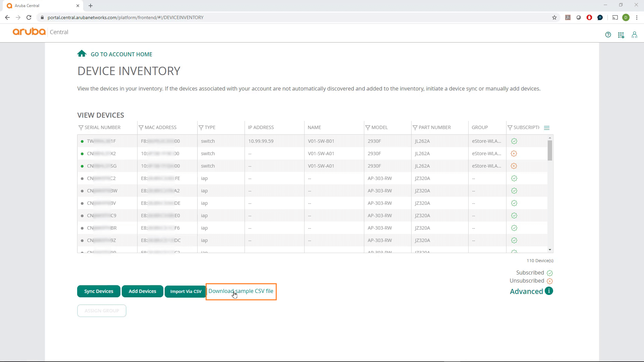
Task: Click the device table vertical scrollbar
Action: point(550,151)
